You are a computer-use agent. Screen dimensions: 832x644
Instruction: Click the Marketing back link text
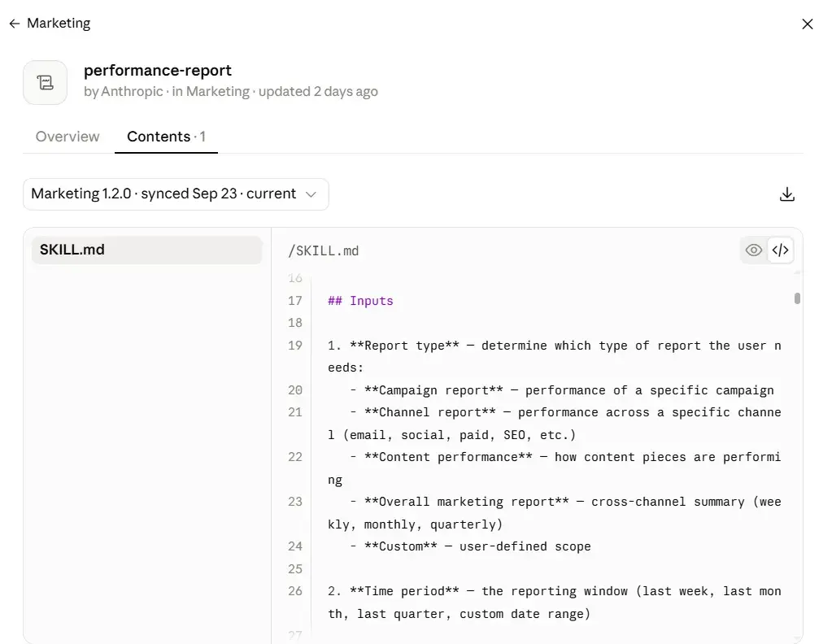tap(59, 24)
